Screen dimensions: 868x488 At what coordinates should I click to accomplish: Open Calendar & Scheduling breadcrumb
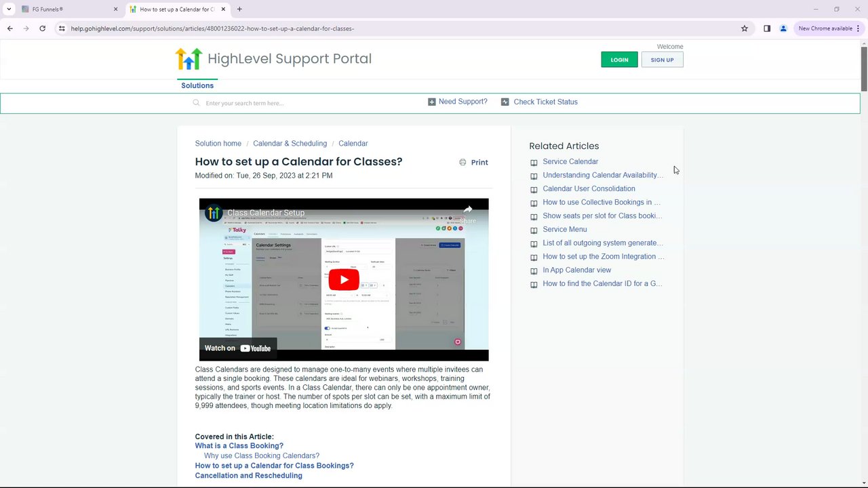pyautogui.click(x=290, y=144)
